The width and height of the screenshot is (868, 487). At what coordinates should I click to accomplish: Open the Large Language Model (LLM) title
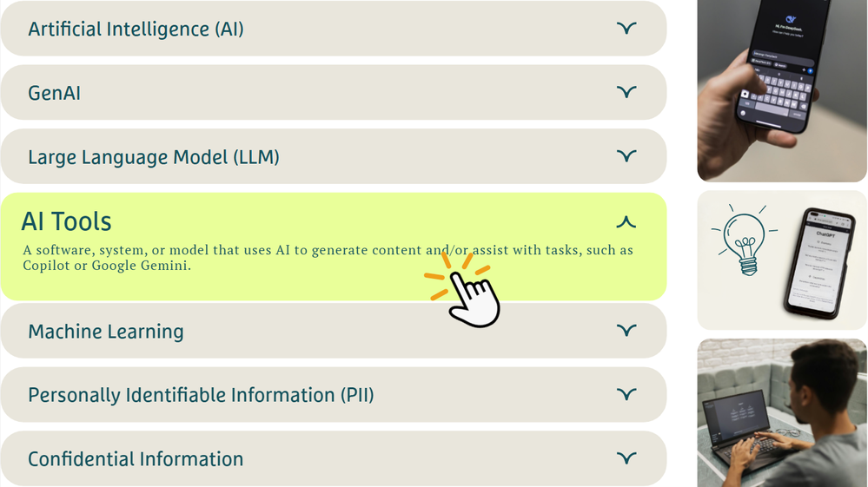[153, 157]
